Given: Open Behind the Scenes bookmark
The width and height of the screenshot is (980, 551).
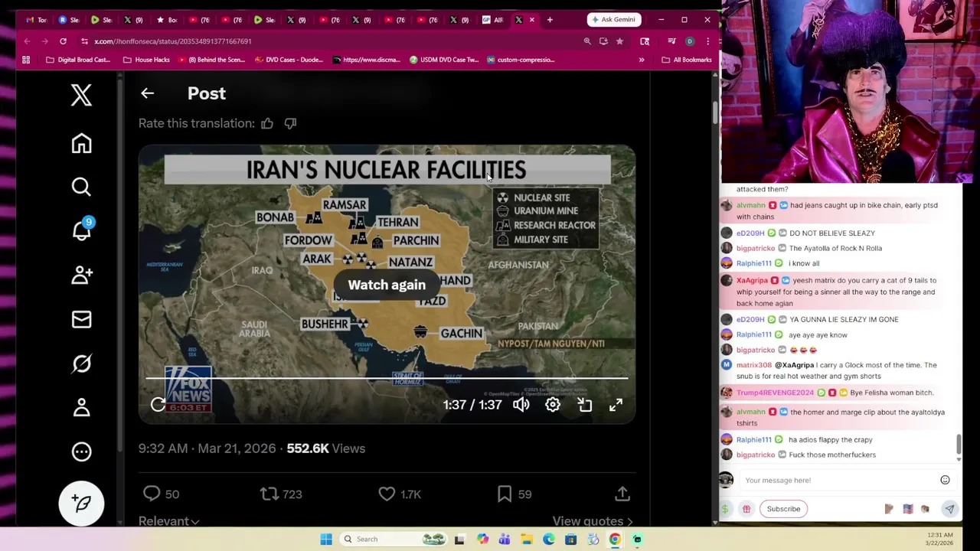Looking at the screenshot, I should coord(211,60).
